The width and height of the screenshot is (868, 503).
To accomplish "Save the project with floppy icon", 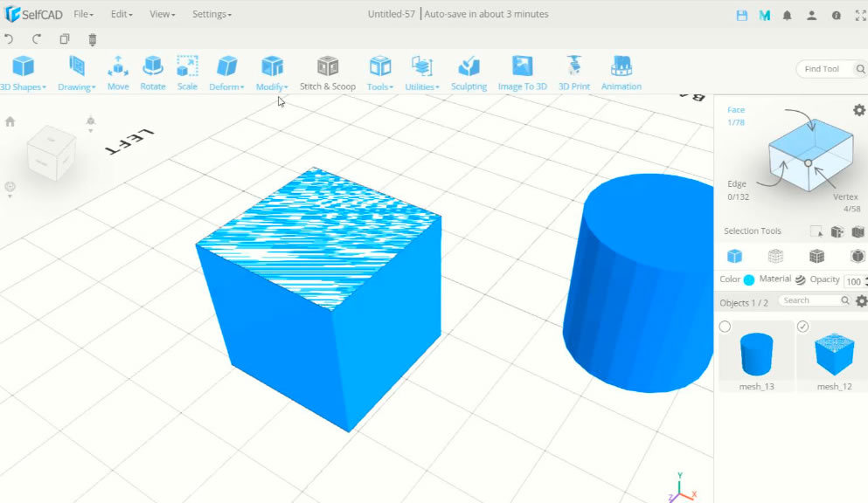I will [x=742, y=16].
